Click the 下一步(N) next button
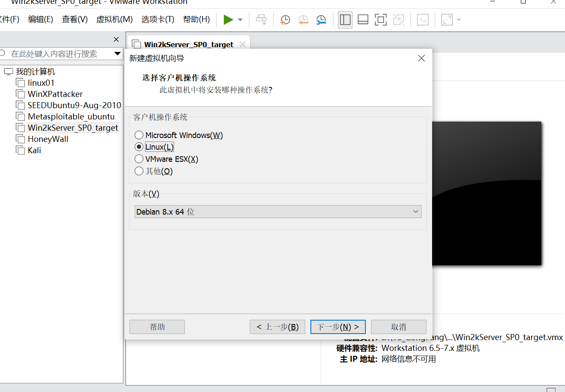The image size is (565, 392). tap(338, 327)
